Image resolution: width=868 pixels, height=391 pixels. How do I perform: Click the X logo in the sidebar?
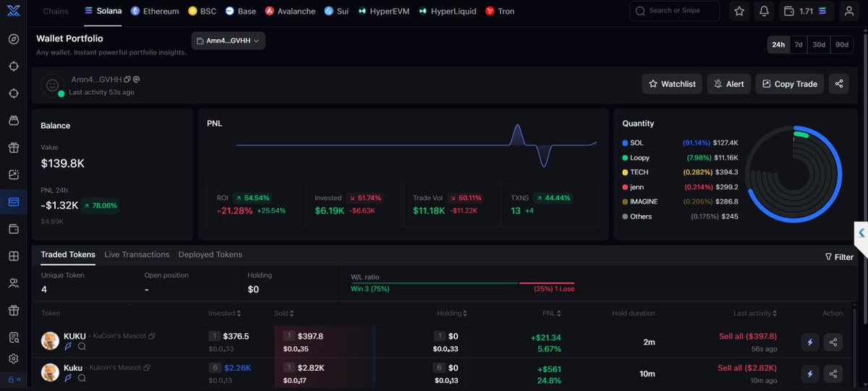point(13,11)
